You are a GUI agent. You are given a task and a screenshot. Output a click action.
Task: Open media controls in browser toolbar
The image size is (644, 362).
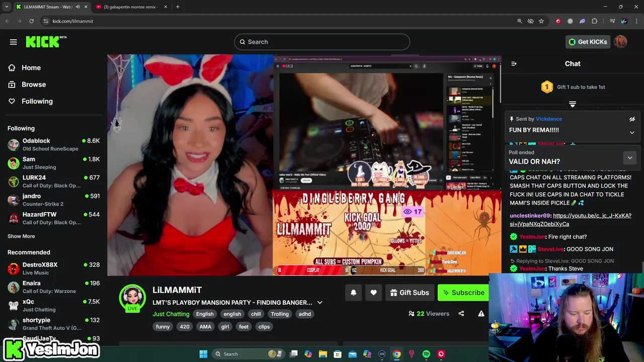[x=612, y=21]
